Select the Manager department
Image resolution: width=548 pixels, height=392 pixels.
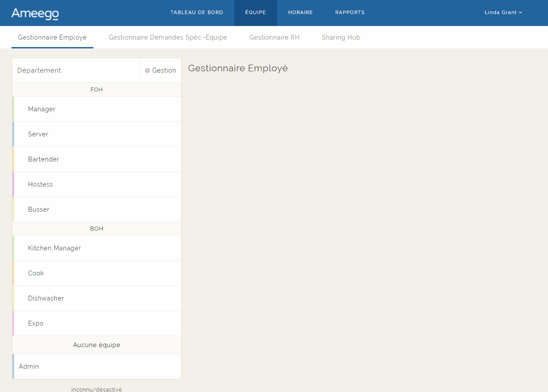click(x=42, y=109)
